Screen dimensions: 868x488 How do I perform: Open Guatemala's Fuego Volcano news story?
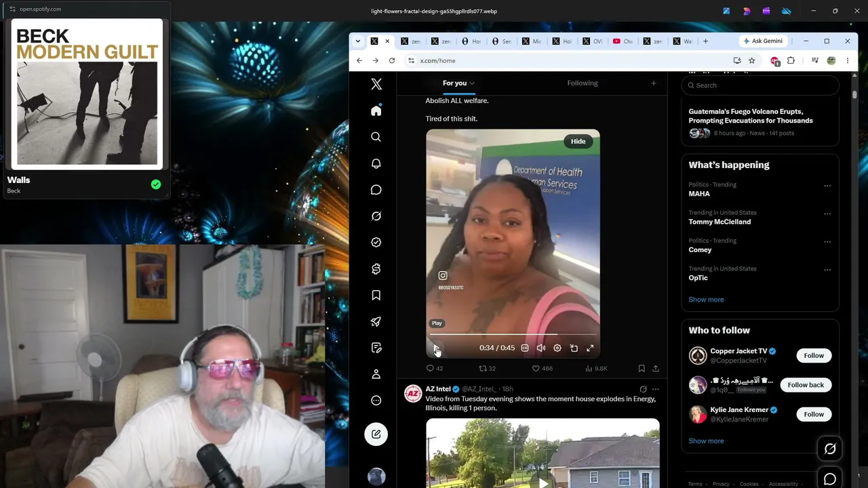(751, 116)
